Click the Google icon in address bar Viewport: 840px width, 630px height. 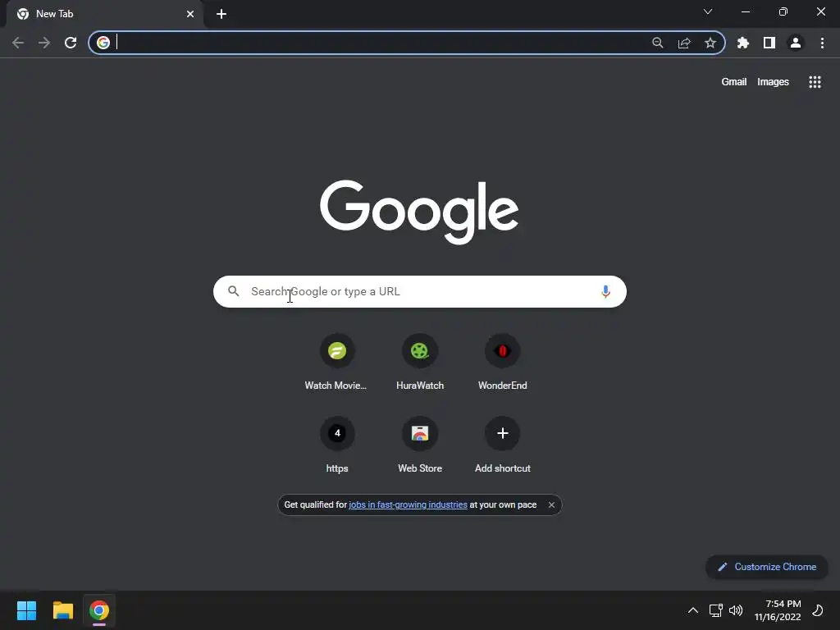pyautogui.click(x=103, y=43)
